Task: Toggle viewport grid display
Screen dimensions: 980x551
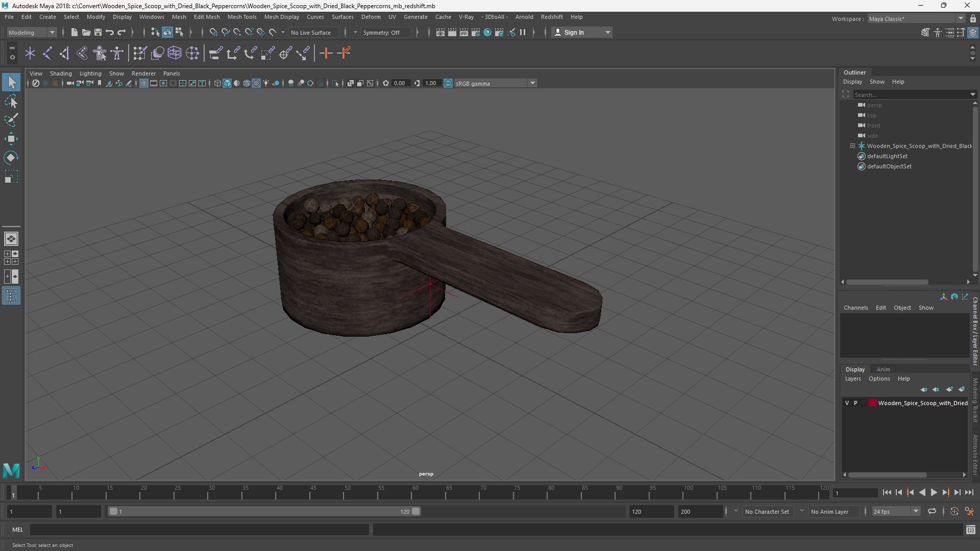Action: [144, 83]
